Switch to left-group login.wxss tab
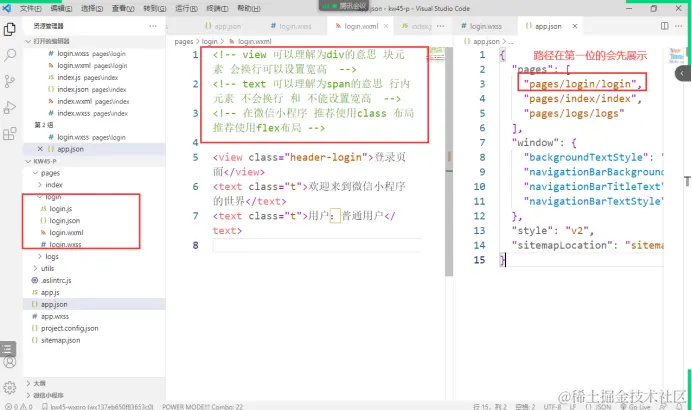This screenshot has height=410, width=692. [x=291, y=26]
